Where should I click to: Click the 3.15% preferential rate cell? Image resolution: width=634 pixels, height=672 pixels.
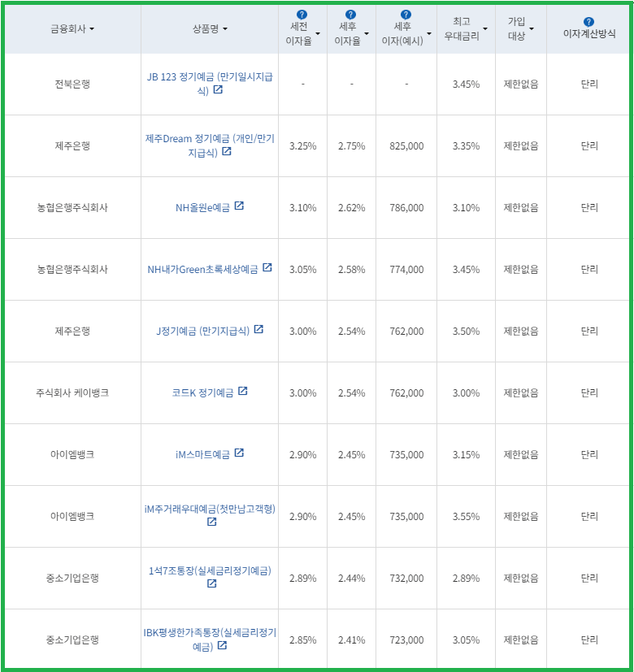click(x=466, y=455)
